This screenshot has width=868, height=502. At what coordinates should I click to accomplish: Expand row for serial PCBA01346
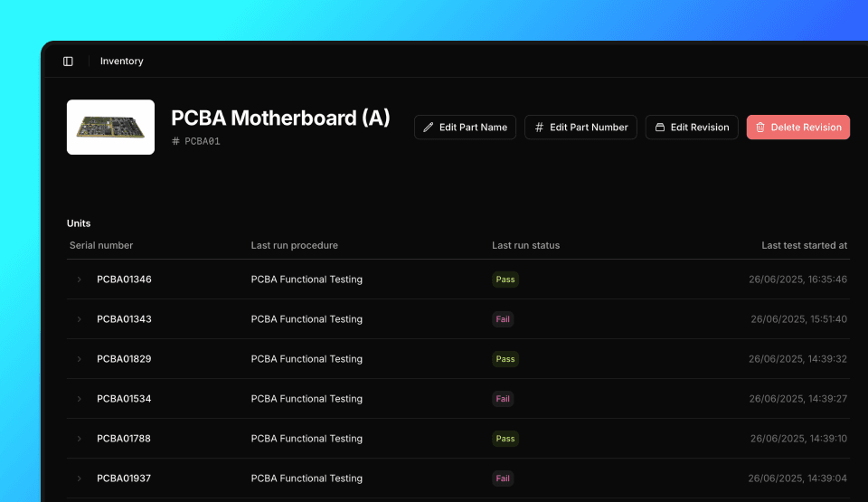[x=80, y=279]
